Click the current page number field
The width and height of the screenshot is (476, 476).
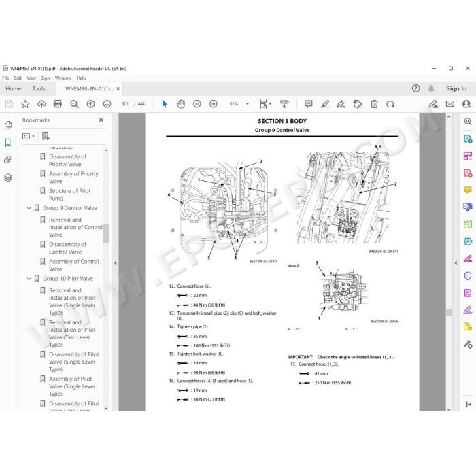pos(125,104)
